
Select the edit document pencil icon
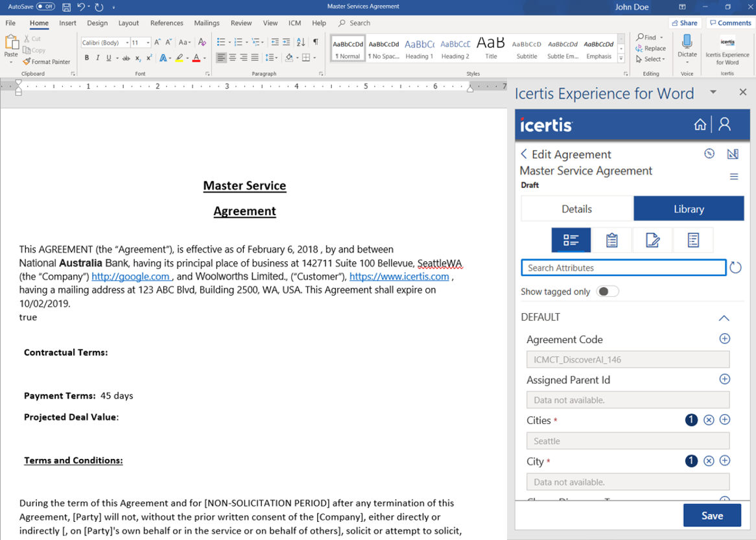pyautogui.click(x=652, y=240)
